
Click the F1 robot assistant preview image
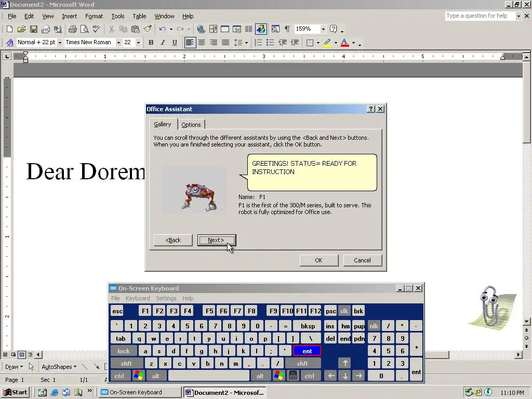click(194, 190)
